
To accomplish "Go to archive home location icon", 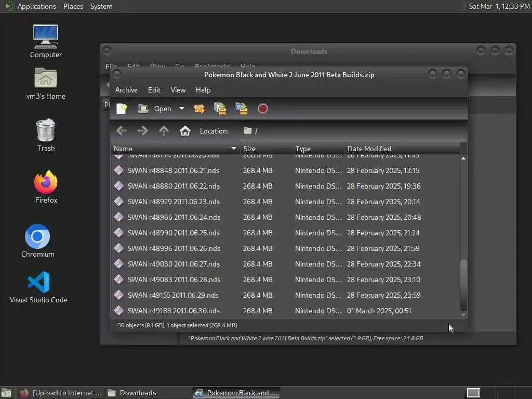I will 185,130.
